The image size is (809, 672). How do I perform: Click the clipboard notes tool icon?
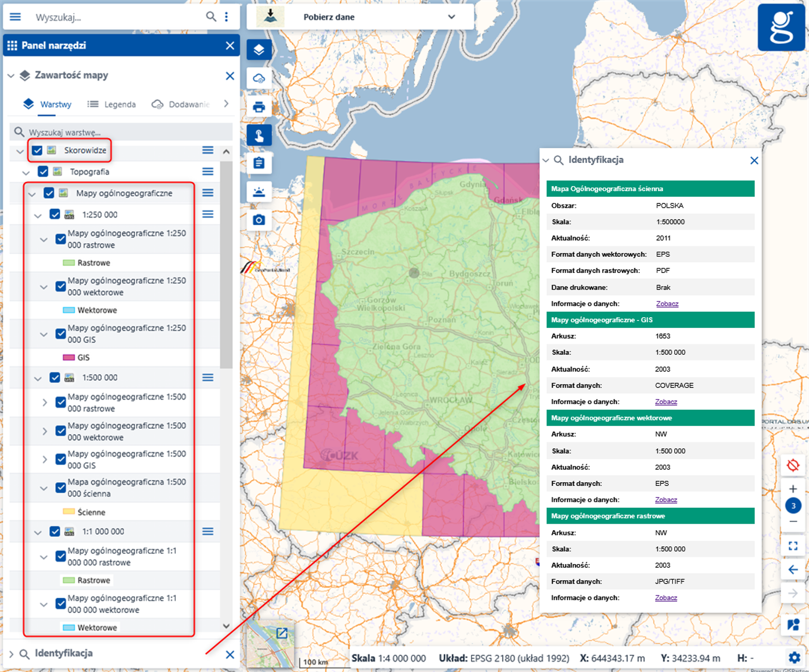pyautogui.click(x=259, y=163)
